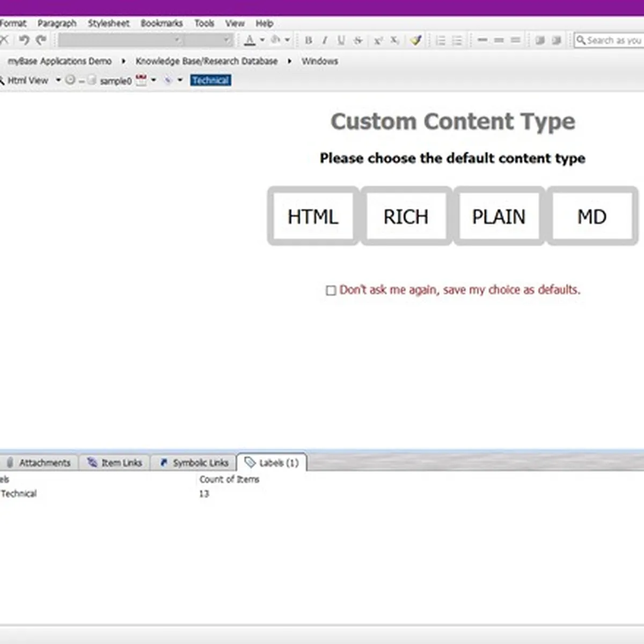Open the Bookmarks menu
Screen dimensions: 644x644
(x=162, y=23)
